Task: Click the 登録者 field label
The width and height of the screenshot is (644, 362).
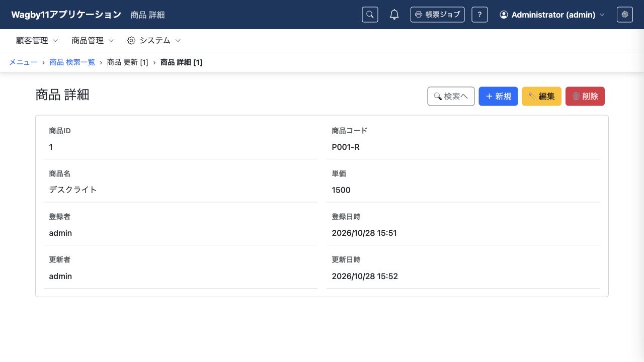Action: [59, 217]
